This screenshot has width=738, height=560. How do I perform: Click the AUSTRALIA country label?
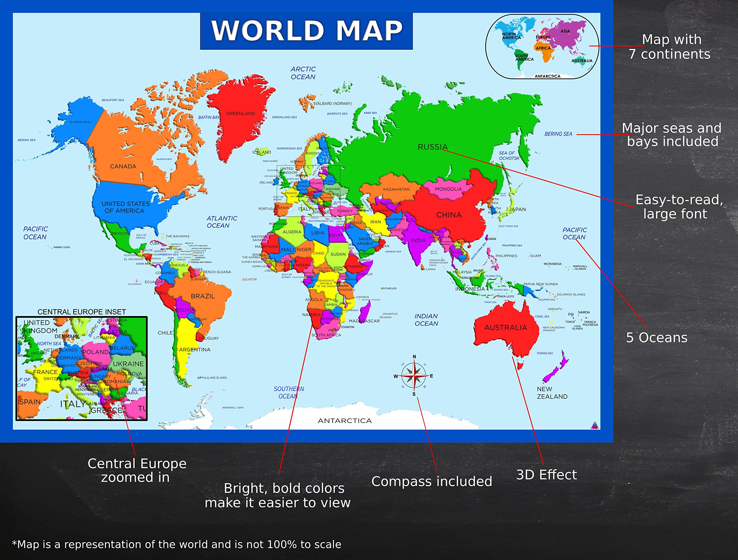pos(505,327)
